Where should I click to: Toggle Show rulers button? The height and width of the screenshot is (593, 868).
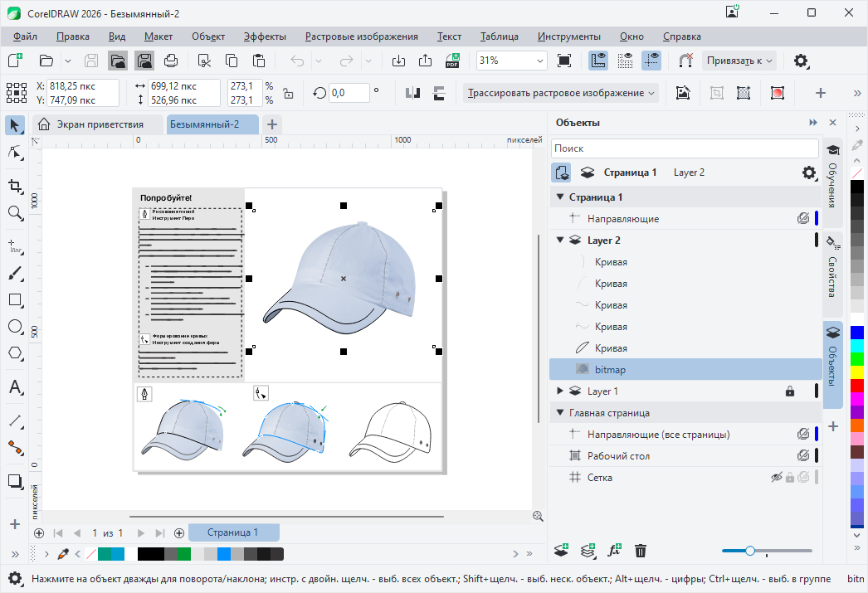(x=597, y=61)
